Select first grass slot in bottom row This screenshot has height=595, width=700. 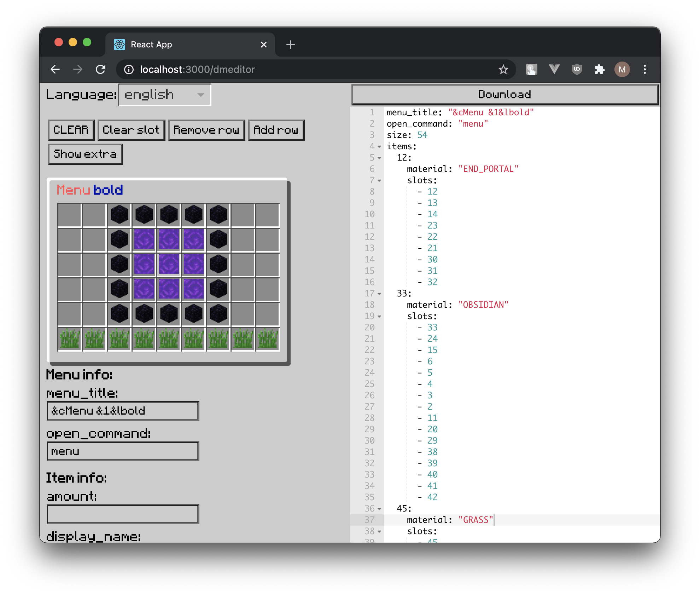point(70,339)
